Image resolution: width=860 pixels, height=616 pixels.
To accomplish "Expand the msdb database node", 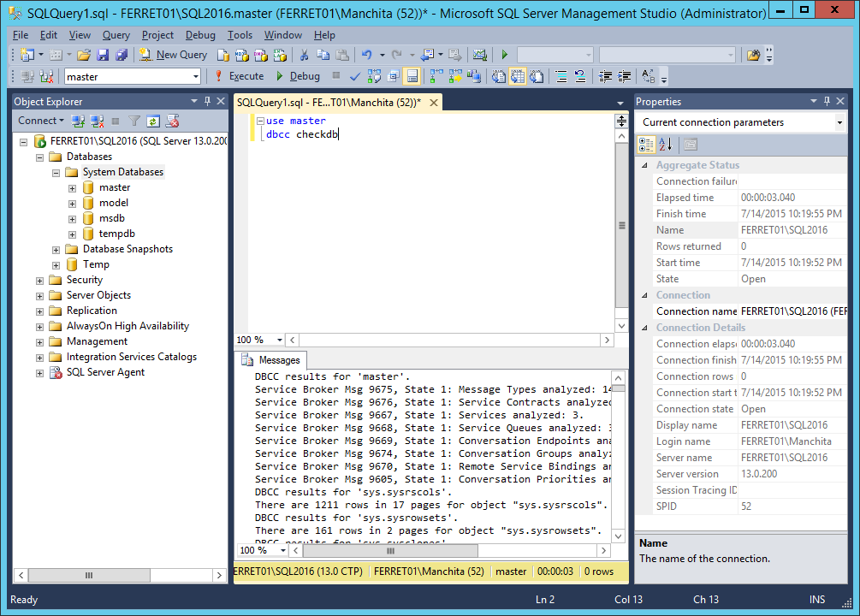I will (x=72, y=217).
